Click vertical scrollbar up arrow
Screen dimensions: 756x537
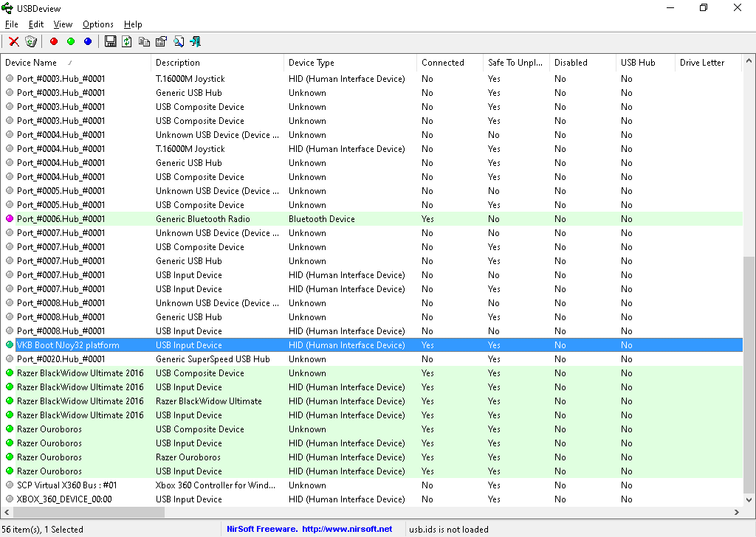click(x=749, y=60)
